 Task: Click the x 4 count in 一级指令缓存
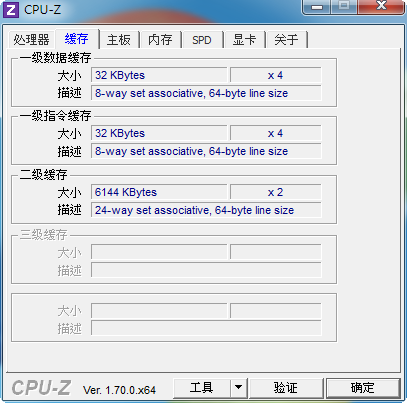pos(275,133)
